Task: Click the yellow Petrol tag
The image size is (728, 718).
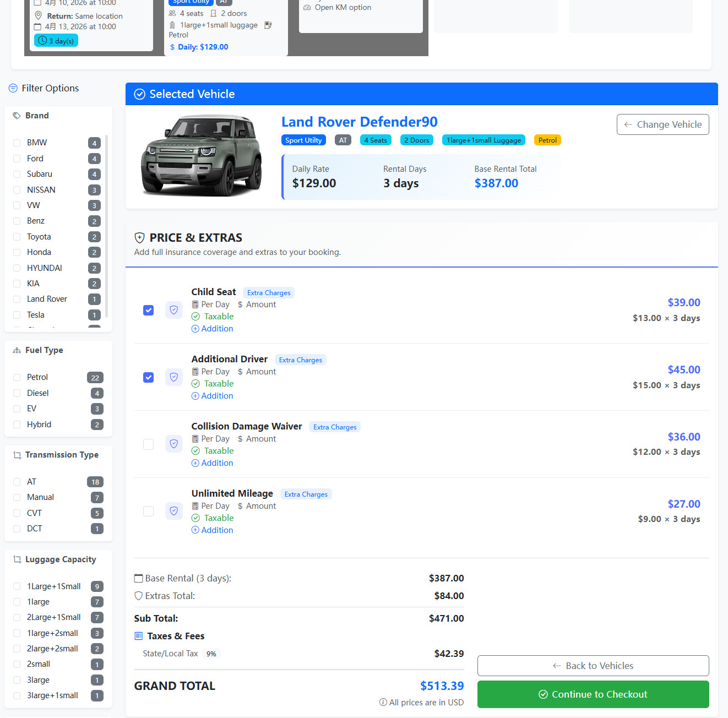Action: point(547,140)
